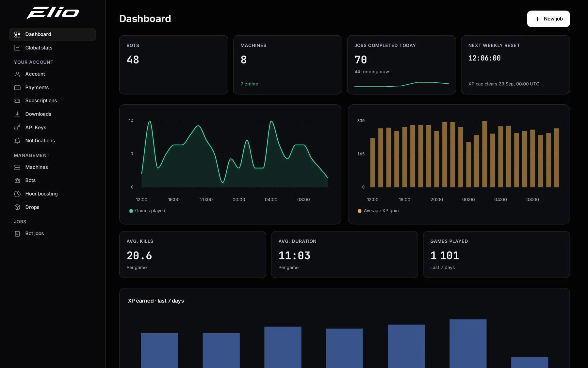Click the Jobs Completed Today value 70

[x=361, y=60]
